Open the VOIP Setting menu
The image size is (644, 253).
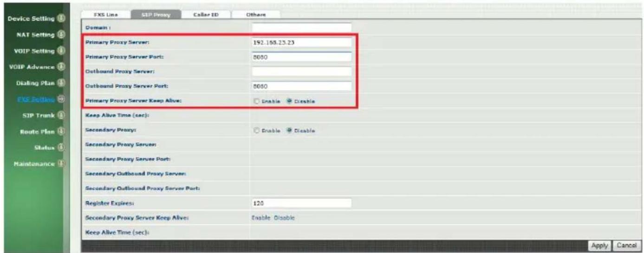tap(34, 51)
